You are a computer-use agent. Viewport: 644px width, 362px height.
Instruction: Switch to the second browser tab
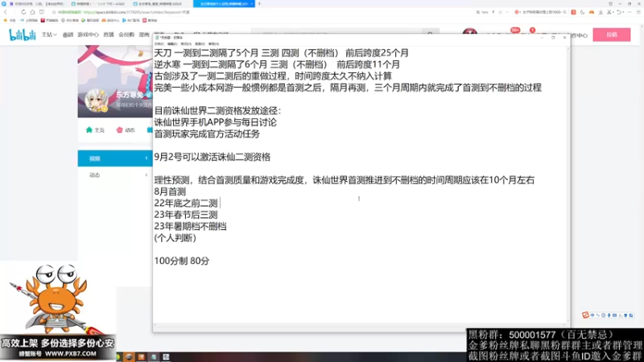[x=98, y=4]
